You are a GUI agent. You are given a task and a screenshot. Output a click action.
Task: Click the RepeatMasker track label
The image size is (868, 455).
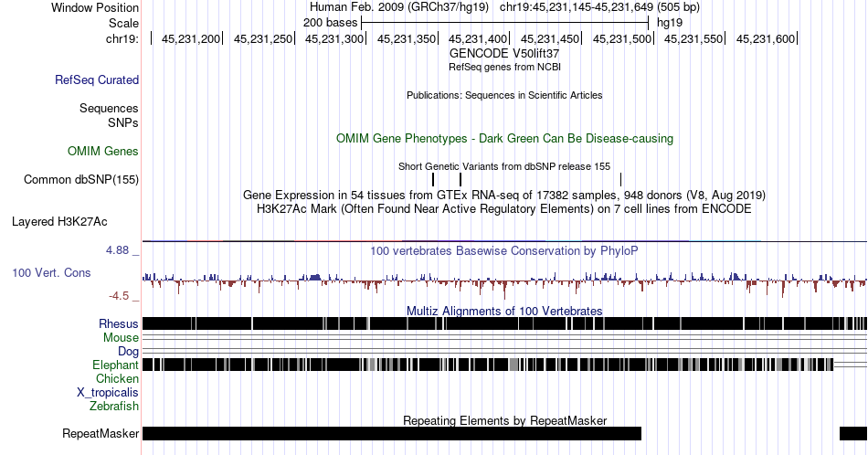(101, 433)
